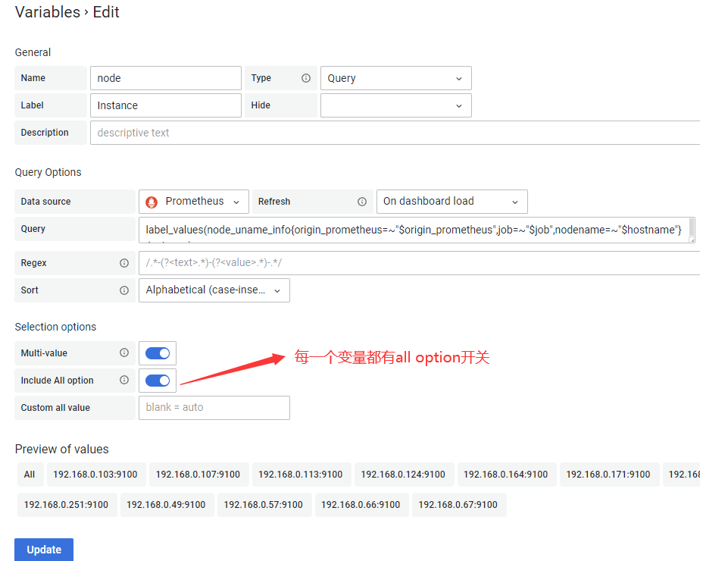Click the Update button
The image size is (728, 561).
click(x=44, y=550)
